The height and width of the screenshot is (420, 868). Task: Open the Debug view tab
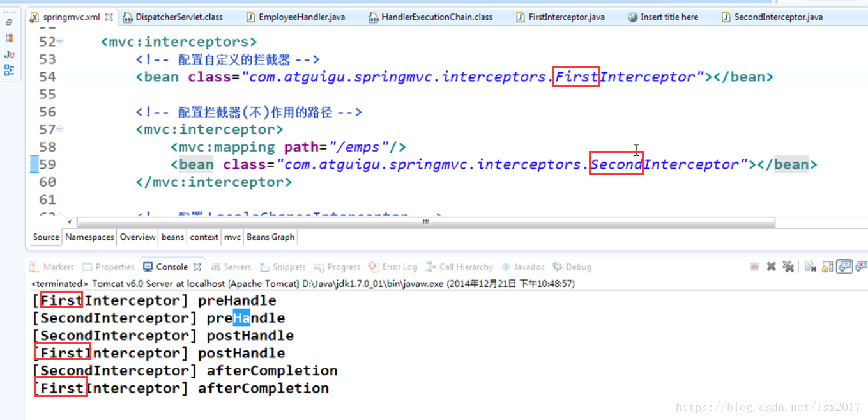click(x=572, y=267)
